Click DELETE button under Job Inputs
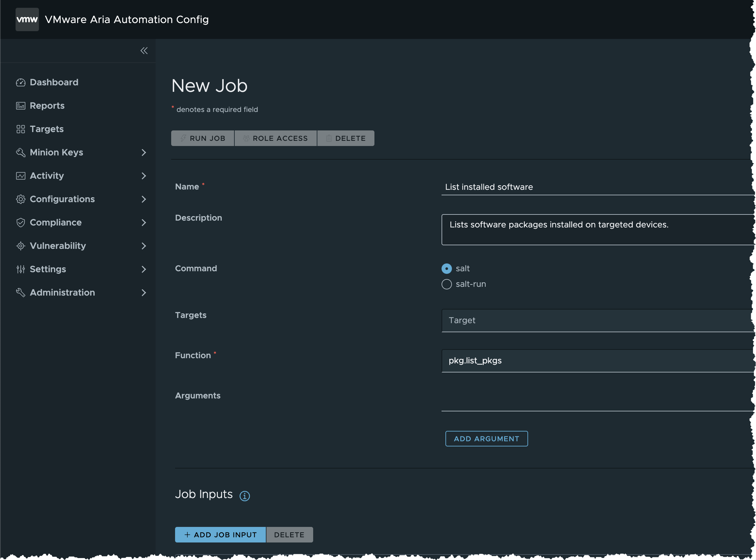756x560 pixels. (289, 535)
